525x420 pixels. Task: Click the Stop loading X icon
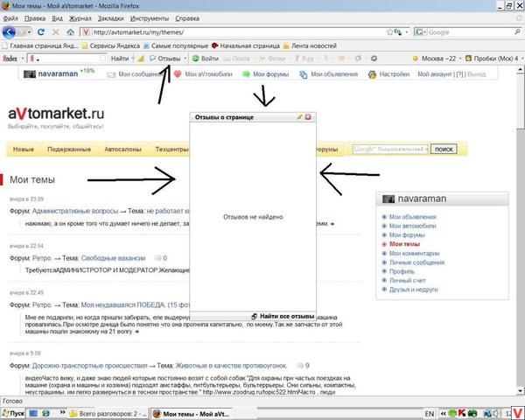(56, 32)
